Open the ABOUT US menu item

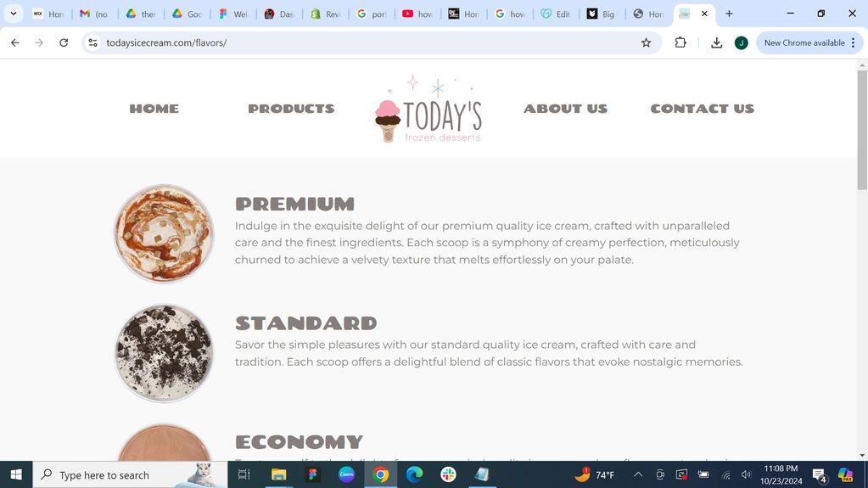coord(565,109)
